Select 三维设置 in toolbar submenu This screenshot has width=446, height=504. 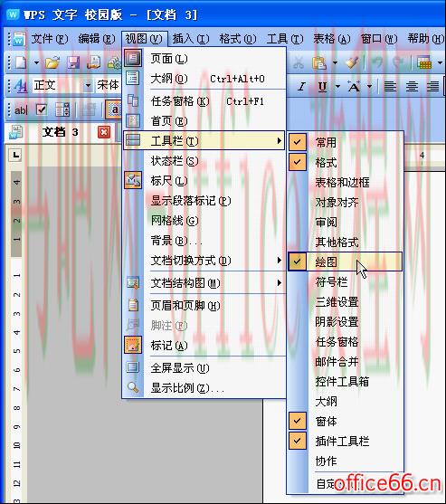(345, 301)
